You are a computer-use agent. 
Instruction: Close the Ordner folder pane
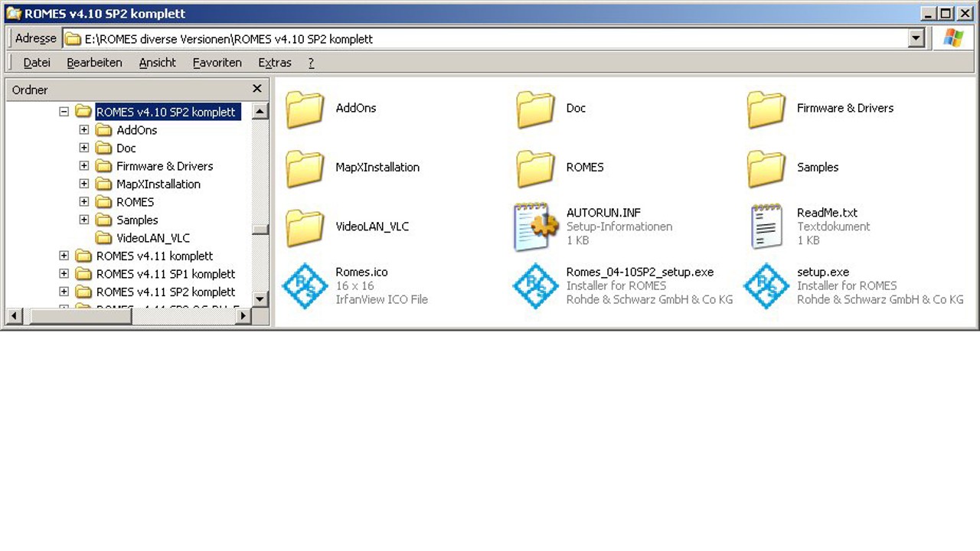tap(257, 89)
